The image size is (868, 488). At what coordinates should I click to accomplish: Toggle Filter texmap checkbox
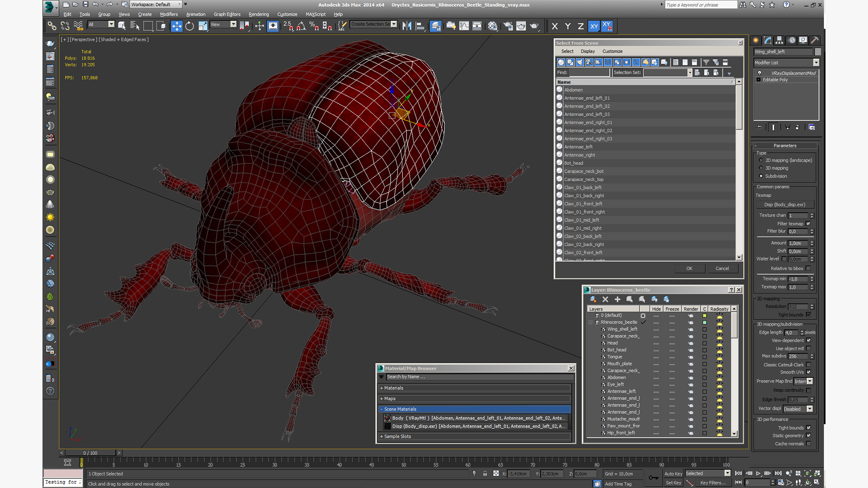808,223
